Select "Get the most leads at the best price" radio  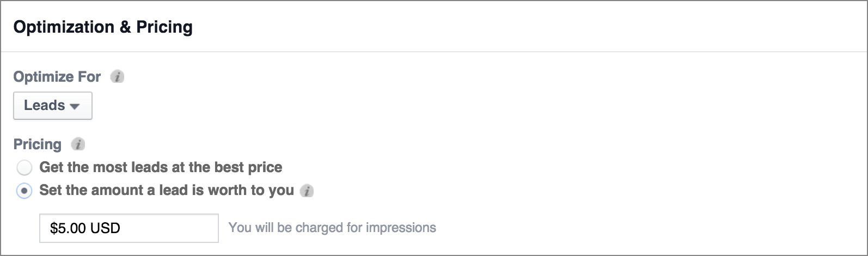pos(25,168)
